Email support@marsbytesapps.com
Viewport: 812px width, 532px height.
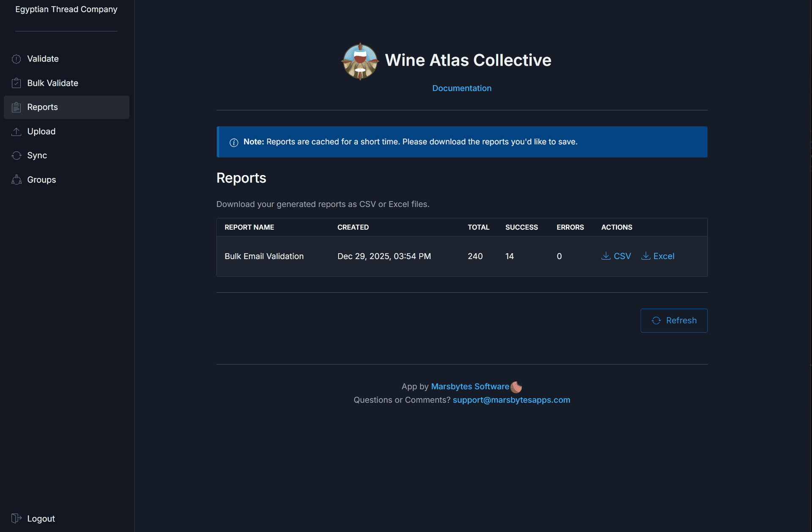tap(511, 400)
